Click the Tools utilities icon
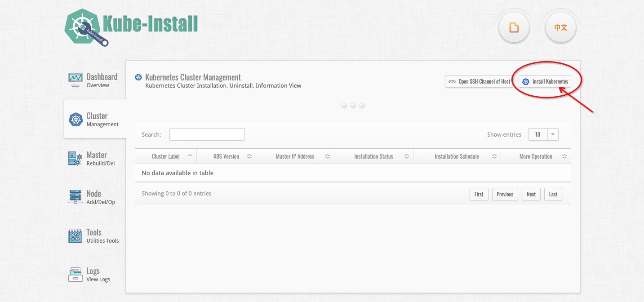This screenshot has height=302, width=644. pos(76,236)
